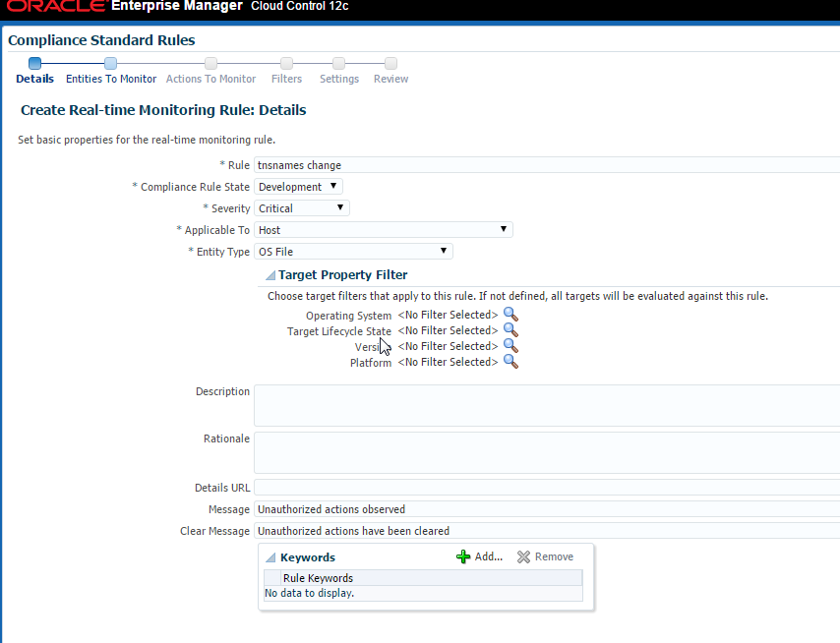This screenshot has width=840, height=643.
Task: Click Target Lifecycle State '<No Filter Selected>' text
Action: [448, 330]
